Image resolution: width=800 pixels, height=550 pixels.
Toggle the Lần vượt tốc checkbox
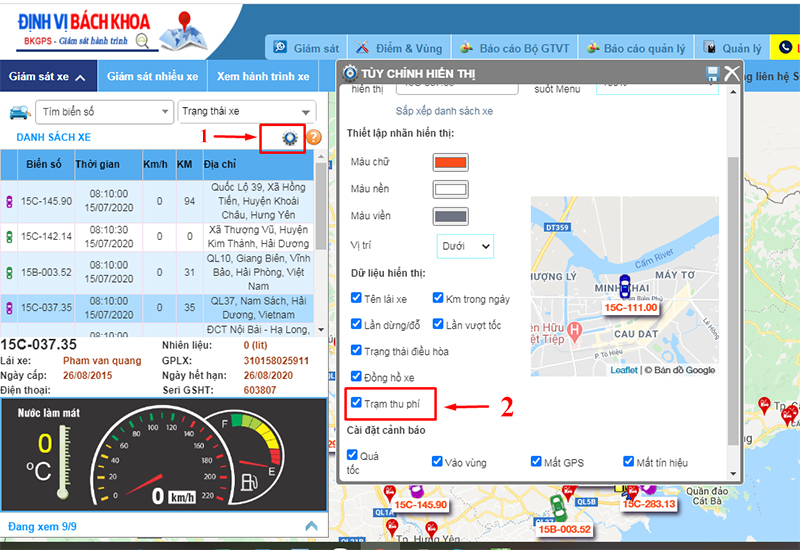[438, 323]
